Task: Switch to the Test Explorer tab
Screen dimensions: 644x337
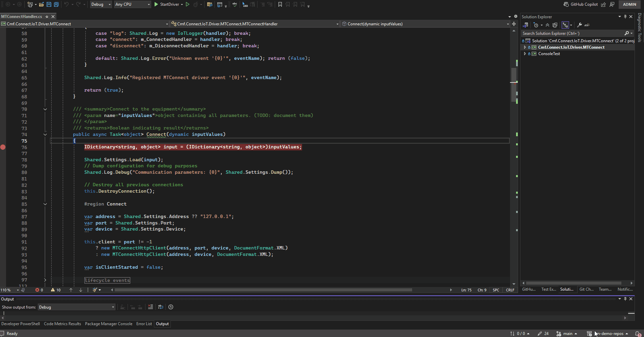Action: pos(548,289)
